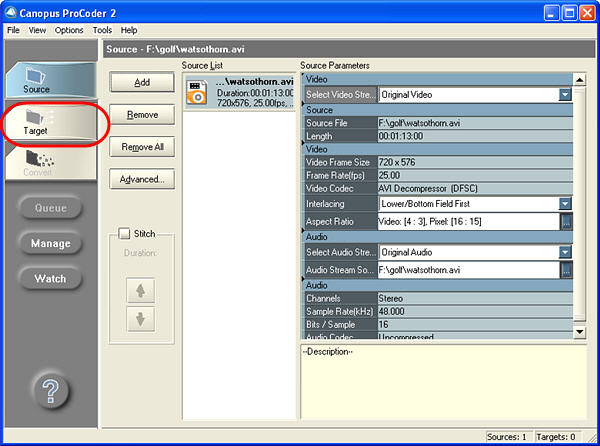Screen dimensions: 600x446
Task: Click the parameters scrollbar down arrow
Action: pyautogui.click(x=580, y=332)
